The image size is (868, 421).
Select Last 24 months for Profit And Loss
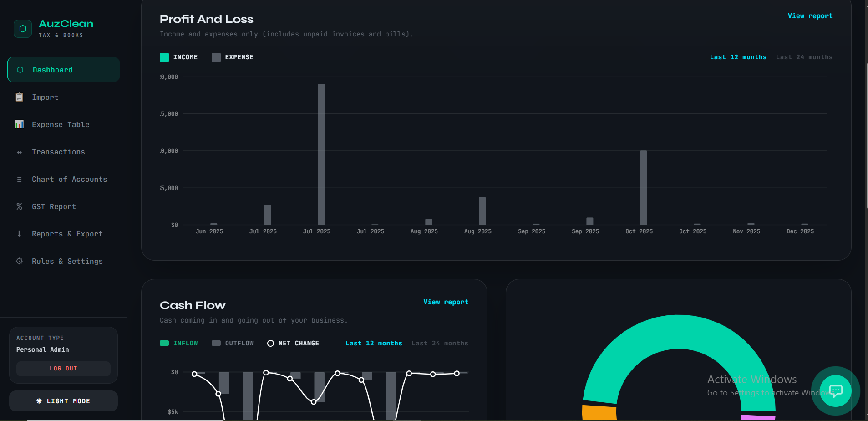click(804, 57)
